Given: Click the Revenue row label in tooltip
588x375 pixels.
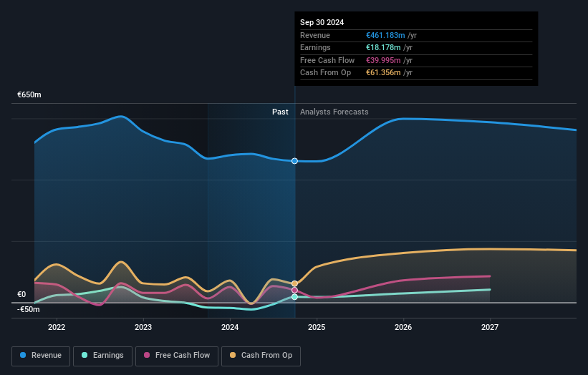Looking at the screenshot, I should tap(315, 35).
